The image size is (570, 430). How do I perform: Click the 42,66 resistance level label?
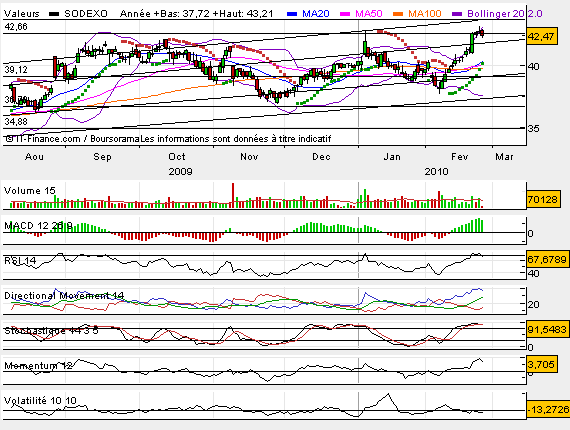pos(16,27)
